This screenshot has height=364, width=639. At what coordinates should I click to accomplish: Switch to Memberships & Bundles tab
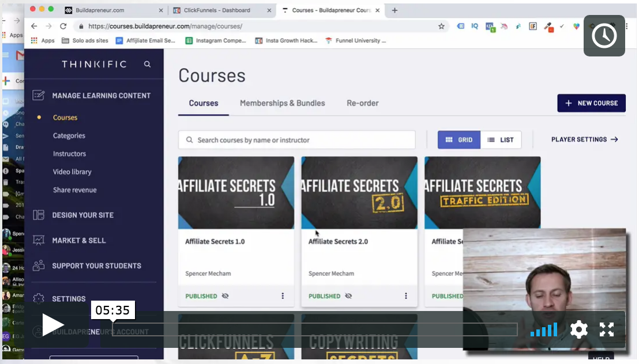tap(282, 103)
